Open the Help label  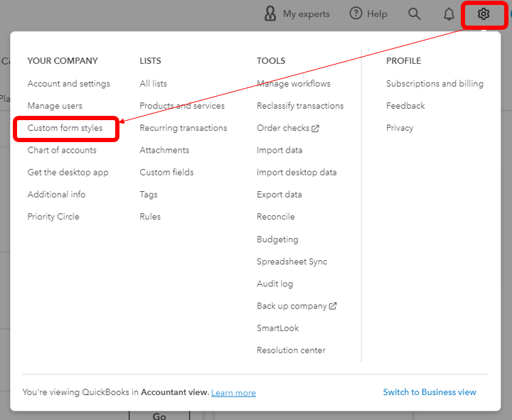point(377,14)
